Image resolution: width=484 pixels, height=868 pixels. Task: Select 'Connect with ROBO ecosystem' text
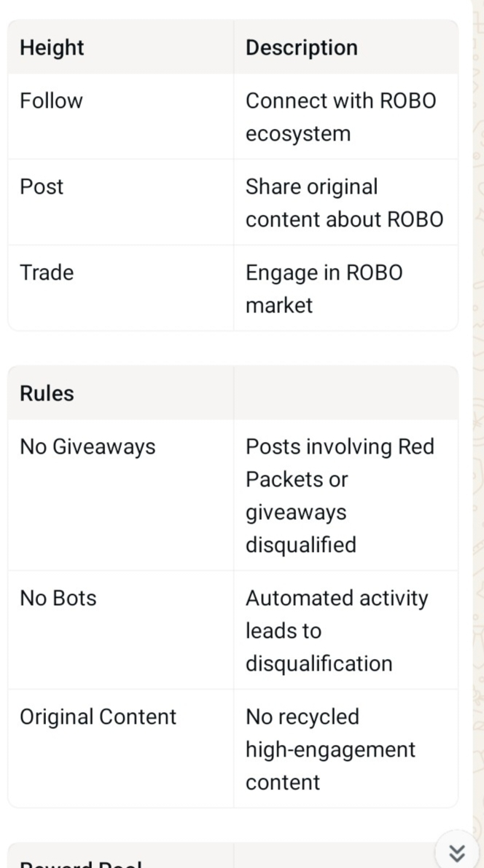tap(340, 117)
